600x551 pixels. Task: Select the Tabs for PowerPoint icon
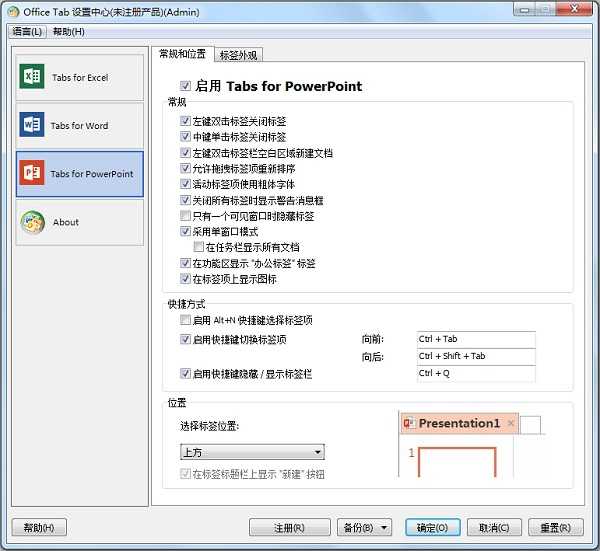click(32, 173)
